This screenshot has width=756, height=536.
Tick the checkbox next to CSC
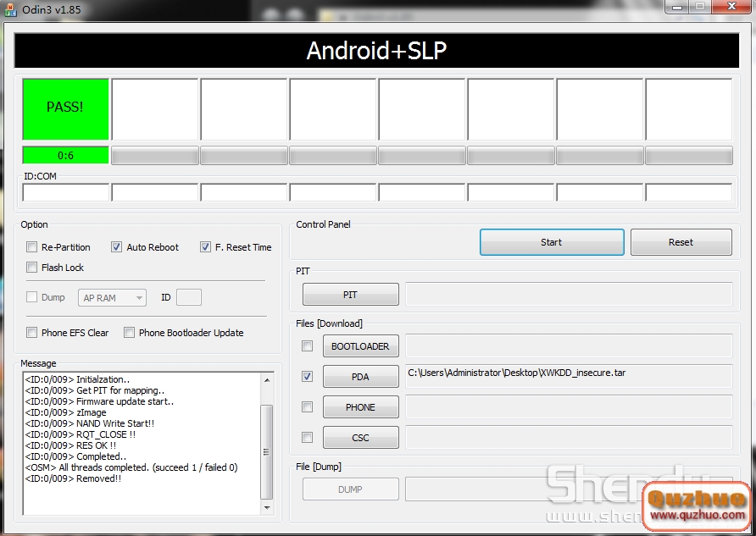point(307,437)
